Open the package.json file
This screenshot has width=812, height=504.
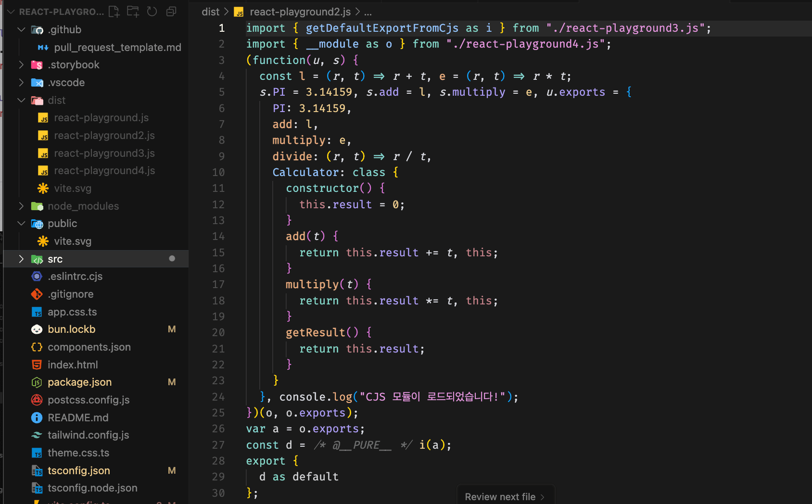tap(79, 382)
